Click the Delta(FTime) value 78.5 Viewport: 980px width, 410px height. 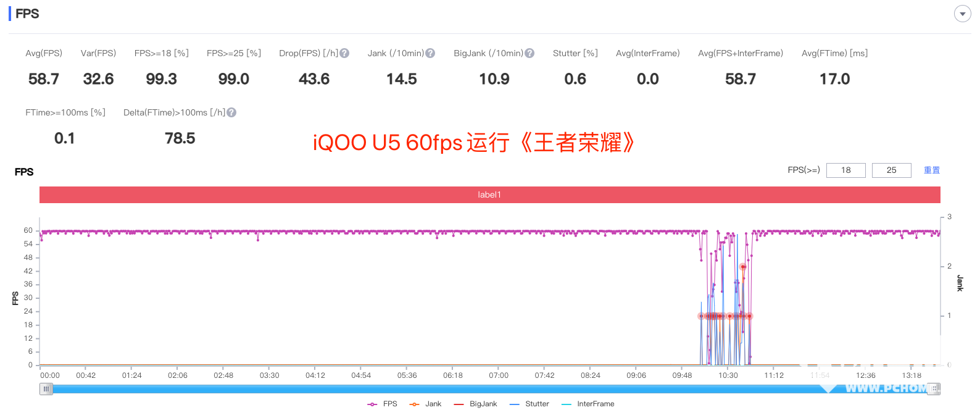tap(180, 138)
